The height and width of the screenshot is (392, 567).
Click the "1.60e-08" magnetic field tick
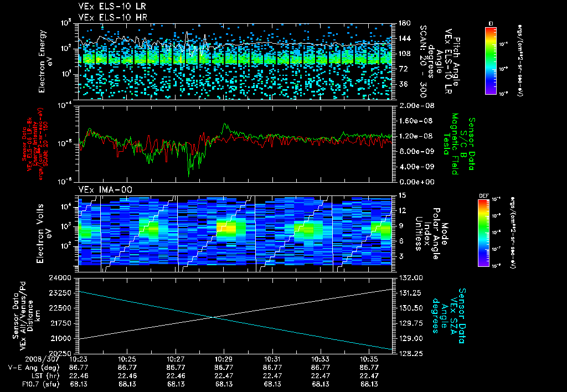(416, 121)
